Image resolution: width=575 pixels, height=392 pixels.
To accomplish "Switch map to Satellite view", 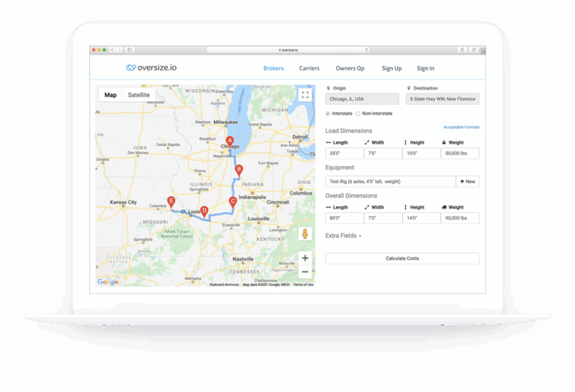I will (139, 95).
